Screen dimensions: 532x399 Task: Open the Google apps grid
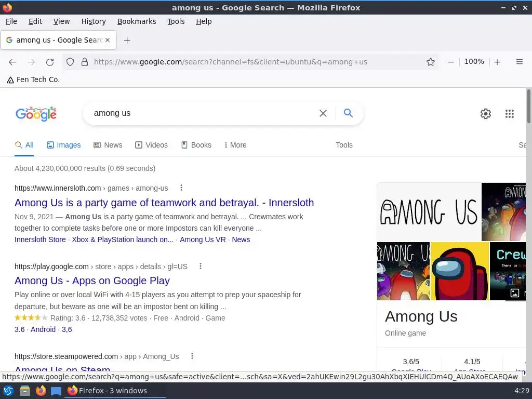(x=509, y=114)
